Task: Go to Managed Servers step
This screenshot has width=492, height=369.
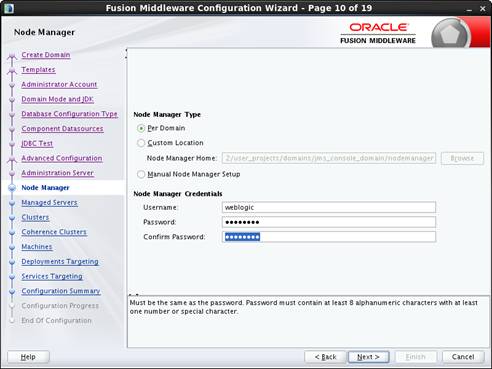Action: tap(49, 202)
